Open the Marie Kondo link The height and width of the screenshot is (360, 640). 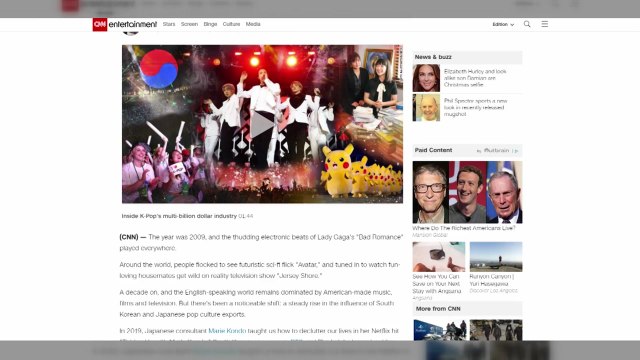coord(227,331)
